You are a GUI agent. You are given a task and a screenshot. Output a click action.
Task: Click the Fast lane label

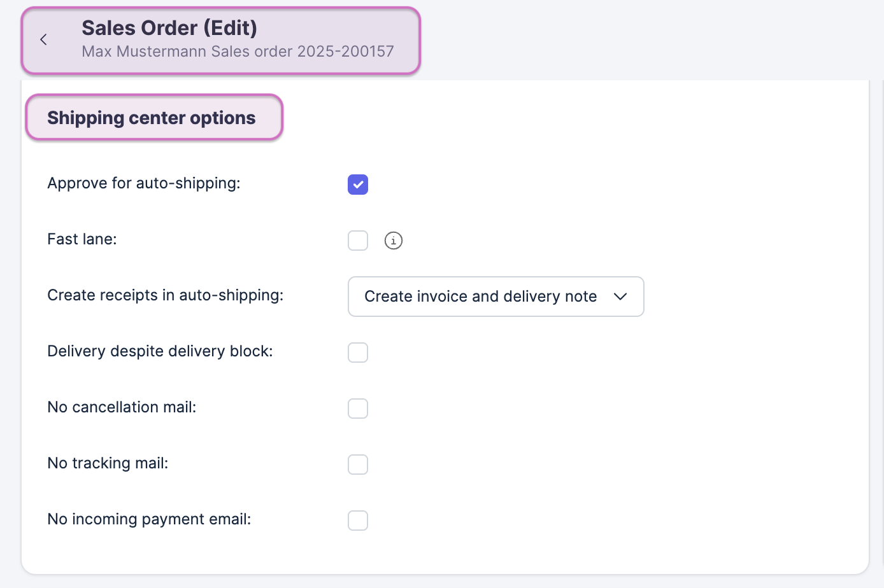click(x=82, y=239)
